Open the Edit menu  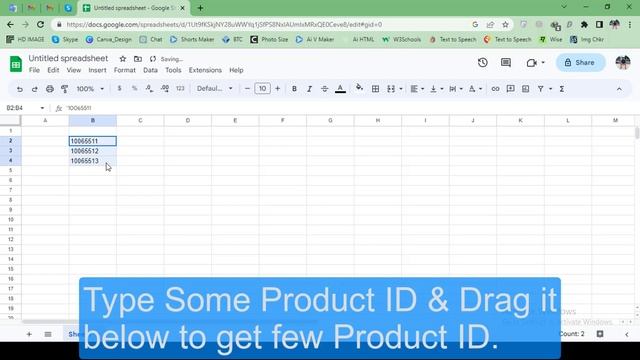pos(53,70)
